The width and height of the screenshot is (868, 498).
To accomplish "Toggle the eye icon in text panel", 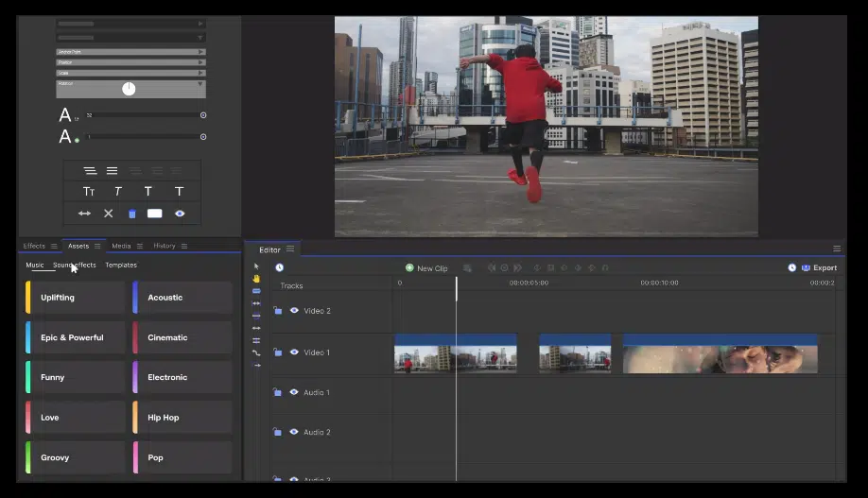I will point(180,214).
